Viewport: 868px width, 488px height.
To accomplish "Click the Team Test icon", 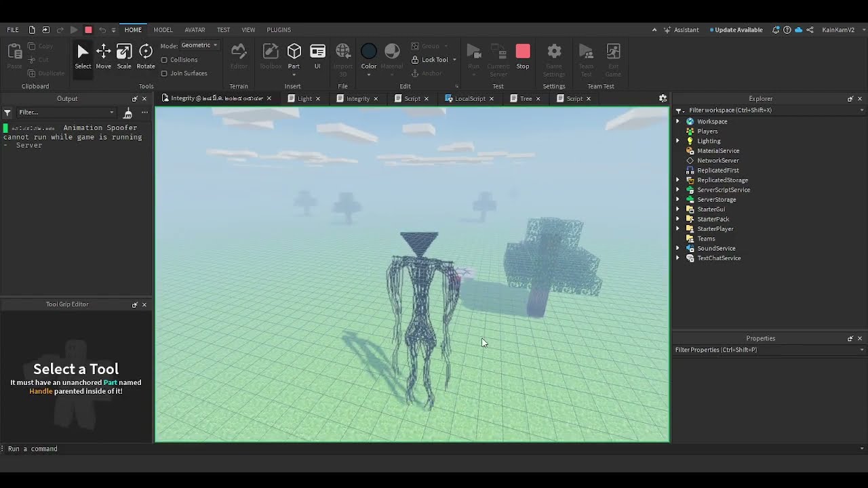I will [586, 52].
